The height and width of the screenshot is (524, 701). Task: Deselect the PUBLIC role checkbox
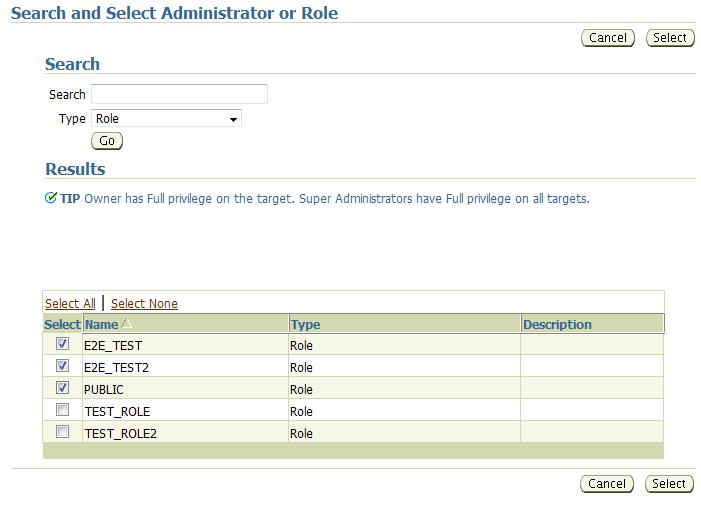63,387
